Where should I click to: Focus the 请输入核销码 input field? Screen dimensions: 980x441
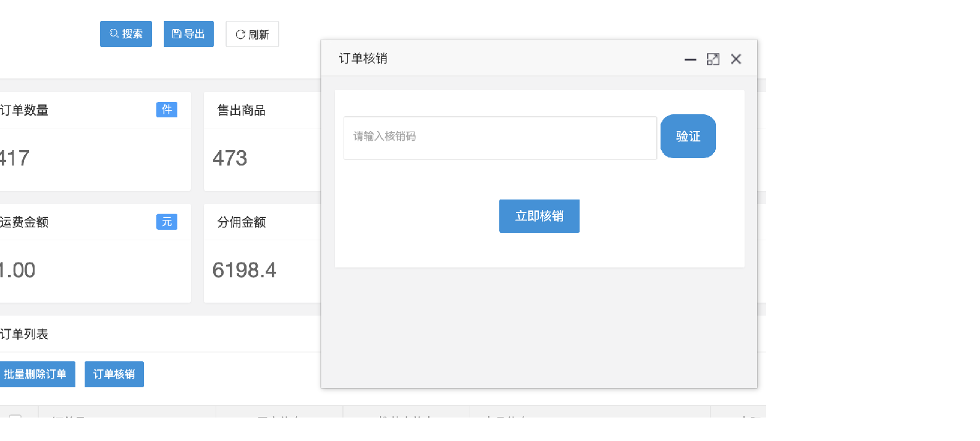(500, 138)
